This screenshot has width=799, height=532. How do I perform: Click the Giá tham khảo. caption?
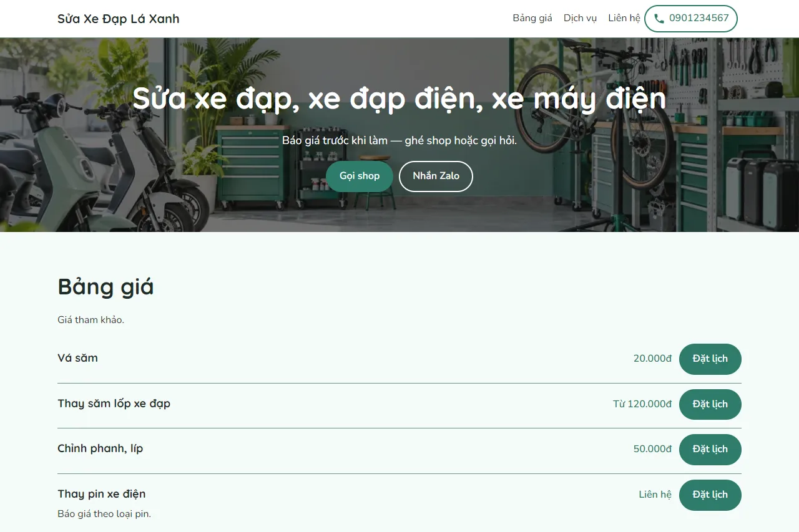(91, 320)
